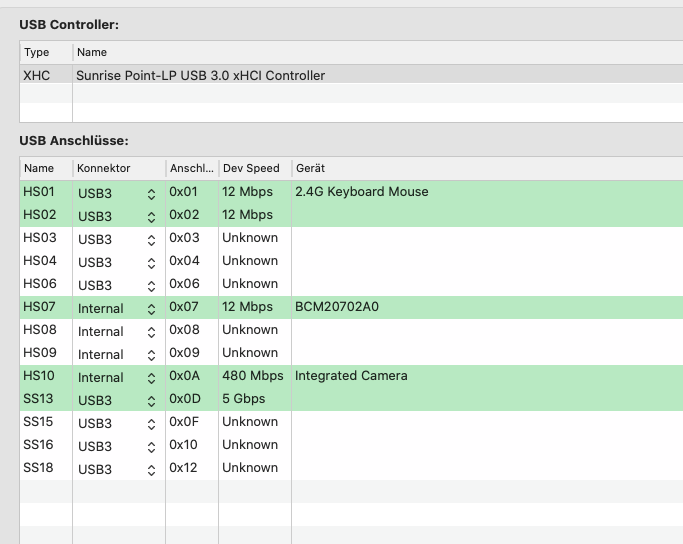Image resolution: width=683 pixels, height=544 pixels.
Task: Change connector type of HS02 row
Action: coord(151,216)
